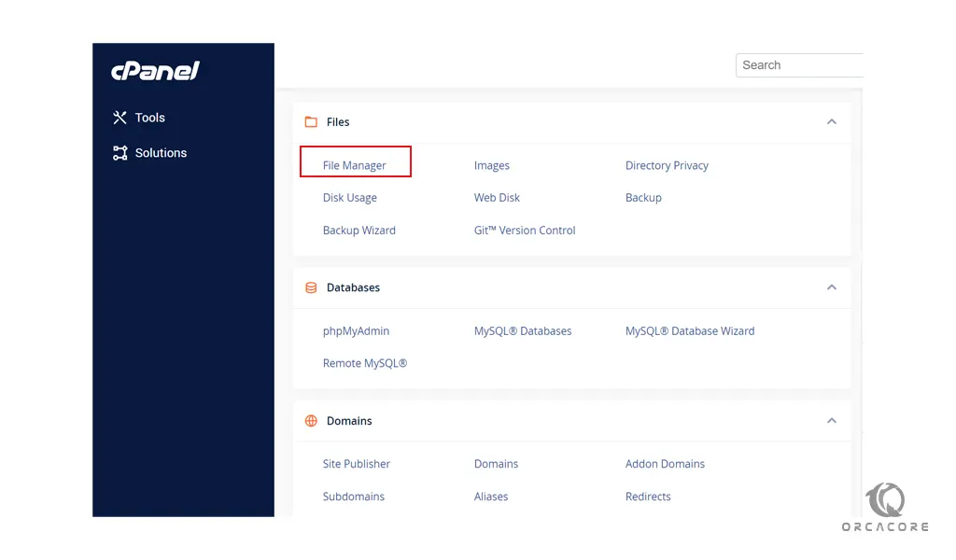This screenshot has width=956, height=560.
Task: Open Web Disk
Action: [x=497, y=198]
